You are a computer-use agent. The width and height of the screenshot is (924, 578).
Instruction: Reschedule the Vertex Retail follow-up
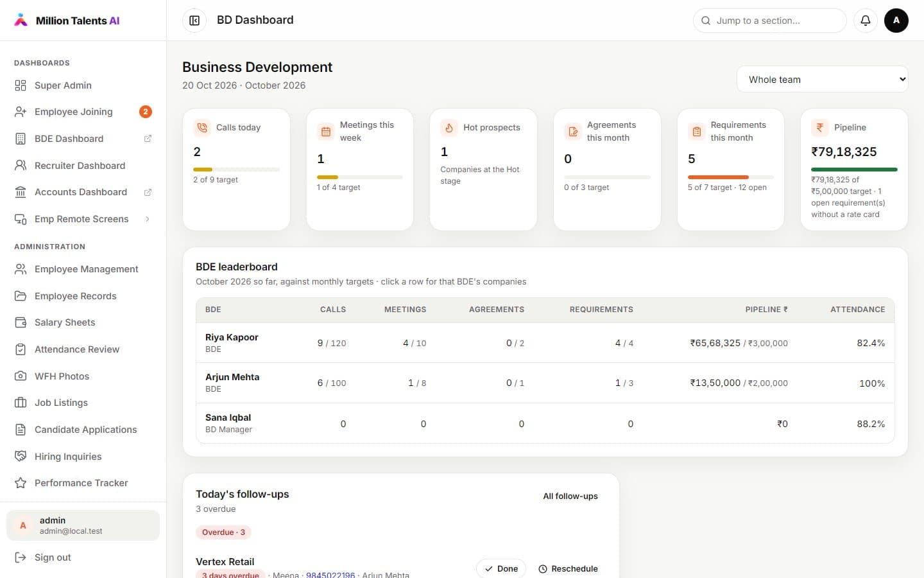point(568,569)
